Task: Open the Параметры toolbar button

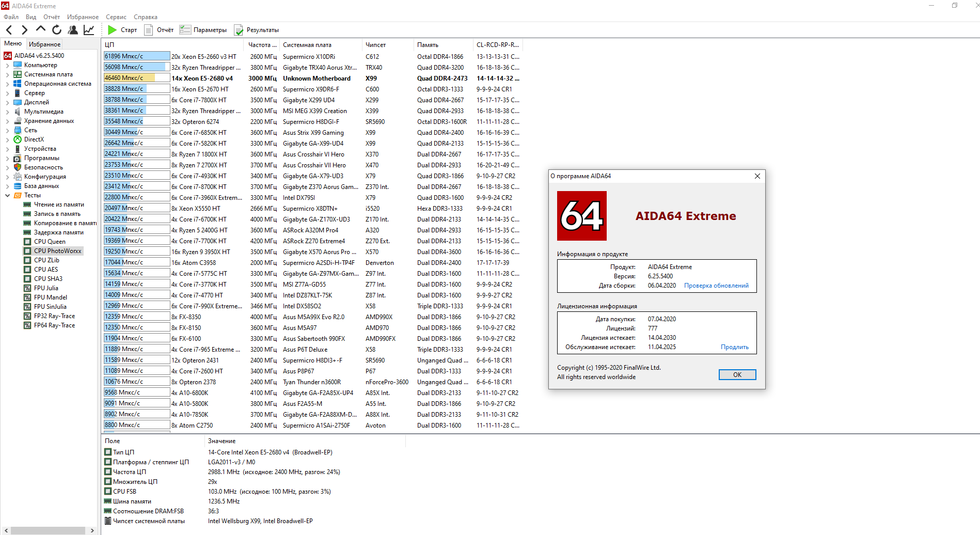Action: (203, 30)
